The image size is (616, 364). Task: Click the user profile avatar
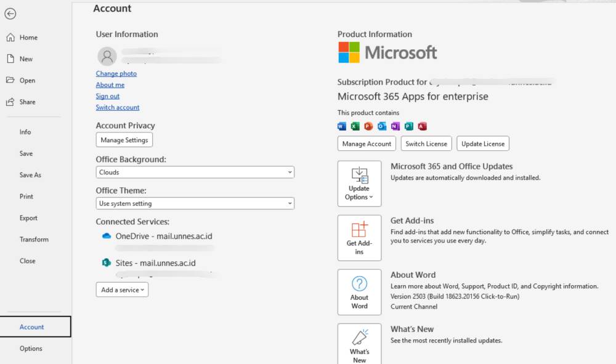pos(107,56)
